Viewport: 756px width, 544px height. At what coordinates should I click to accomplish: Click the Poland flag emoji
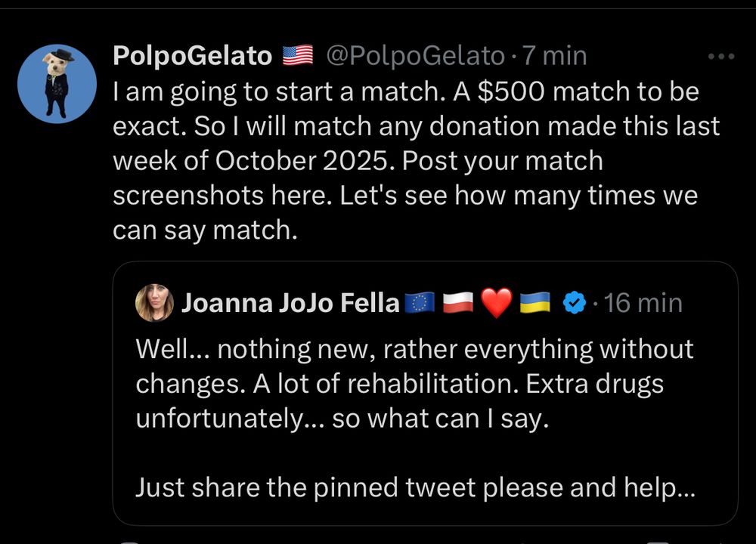point(457,303)
